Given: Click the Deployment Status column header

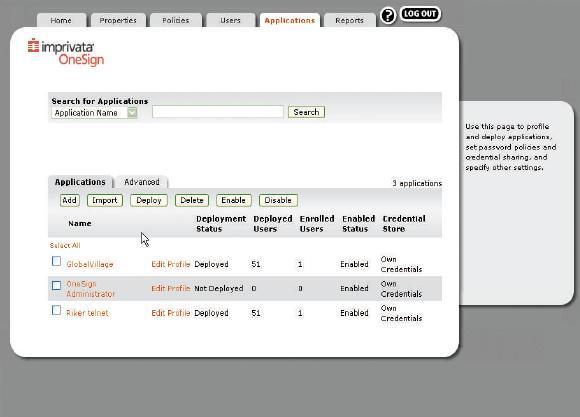Looking at the screenshot, I should pos(221,224).
